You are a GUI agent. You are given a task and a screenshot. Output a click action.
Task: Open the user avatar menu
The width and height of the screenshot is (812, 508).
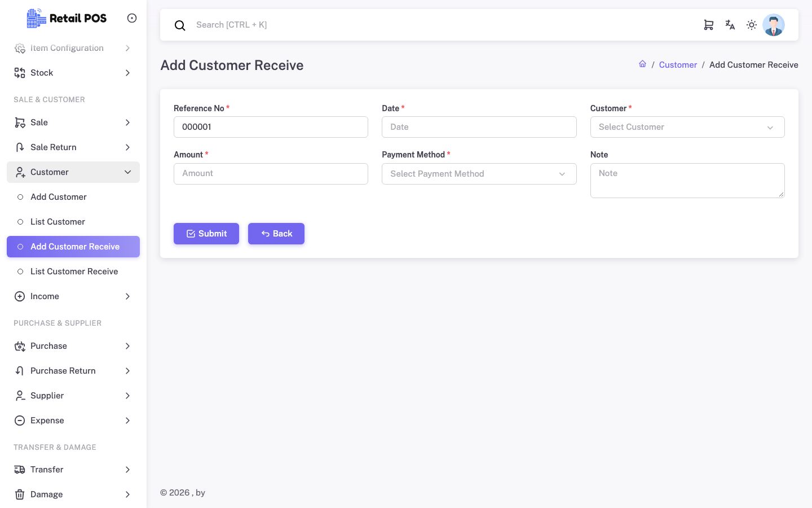[774, 25]
